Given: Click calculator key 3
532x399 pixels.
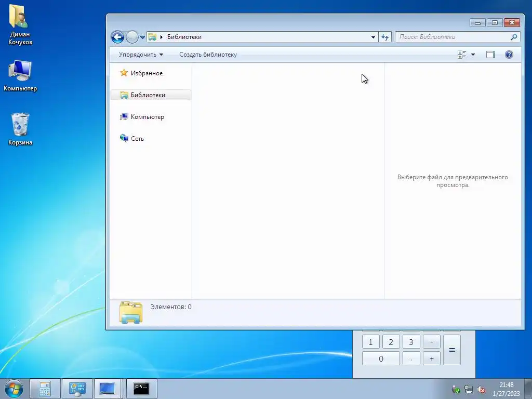Looking at the screenshot, I should coord(411,342).
